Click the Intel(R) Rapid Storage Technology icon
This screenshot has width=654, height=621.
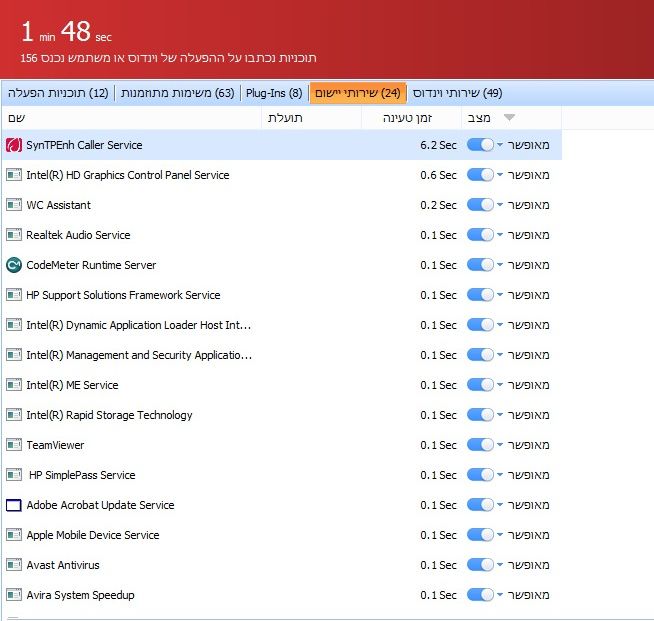click(14, 415)
